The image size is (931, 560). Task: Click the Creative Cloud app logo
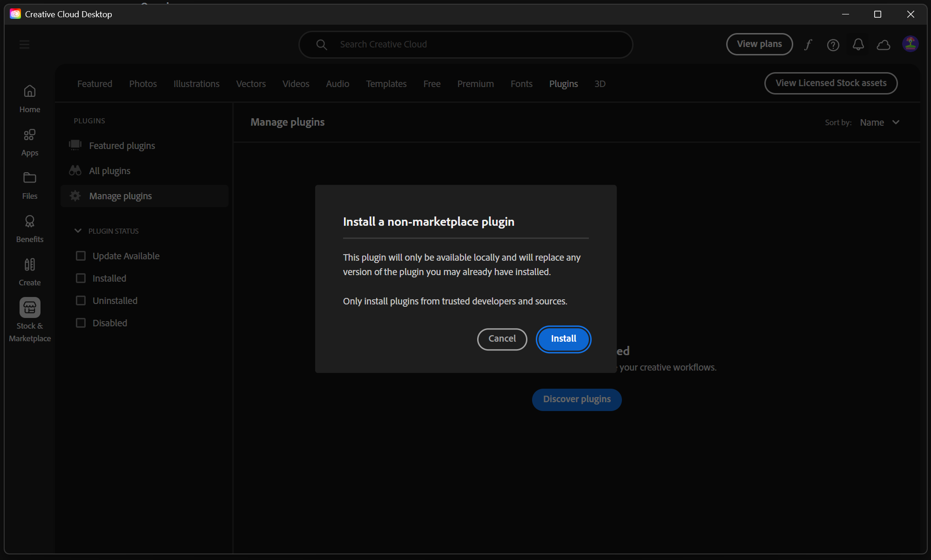pos(15,14)
